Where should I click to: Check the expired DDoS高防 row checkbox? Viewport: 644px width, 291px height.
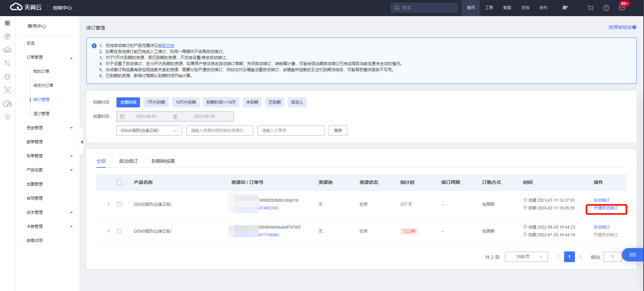[119, 231]
